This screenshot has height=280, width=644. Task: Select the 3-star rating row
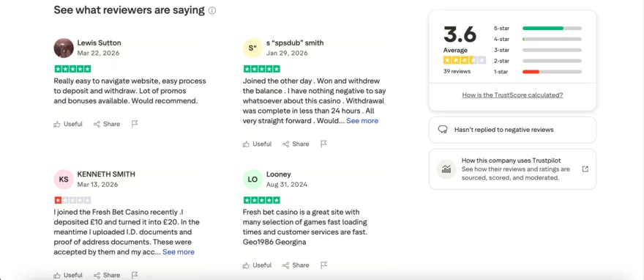tap(537, 50)
